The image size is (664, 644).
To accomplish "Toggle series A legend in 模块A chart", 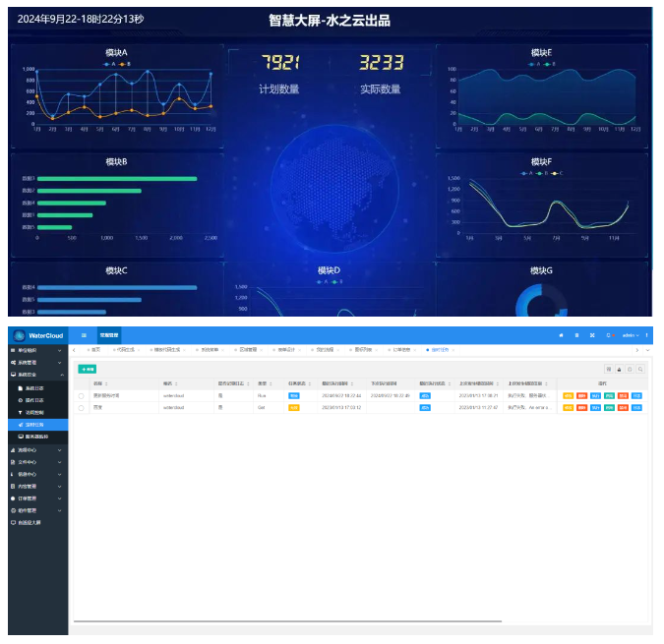I will click(109, 64).
